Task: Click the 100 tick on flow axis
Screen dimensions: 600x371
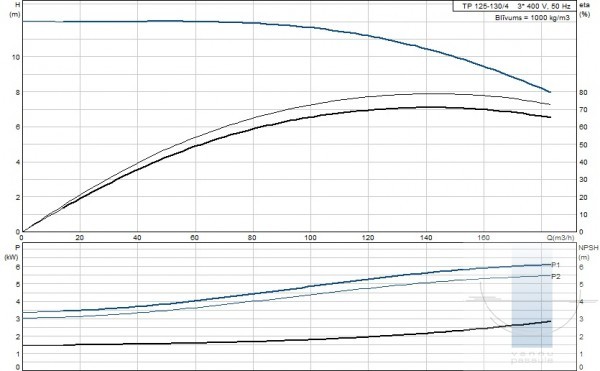Action: [x=310, y=238]
